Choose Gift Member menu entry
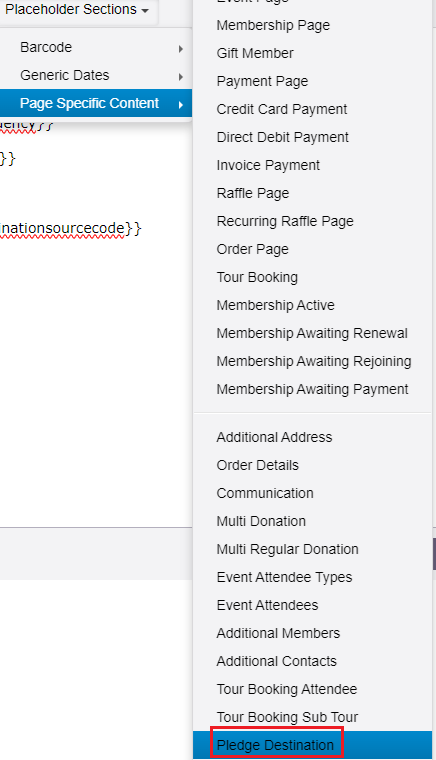 tap(312, 53)
